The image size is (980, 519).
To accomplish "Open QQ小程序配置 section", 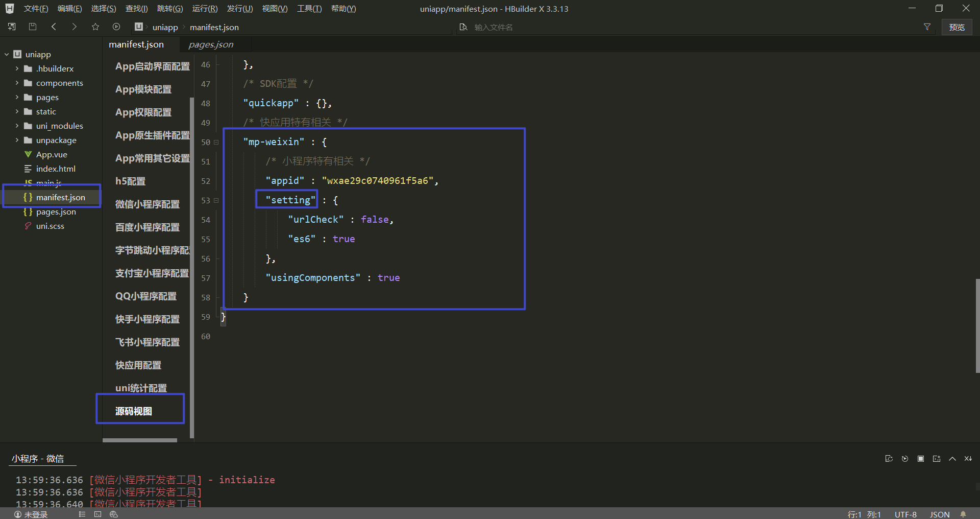I will 145,296.
